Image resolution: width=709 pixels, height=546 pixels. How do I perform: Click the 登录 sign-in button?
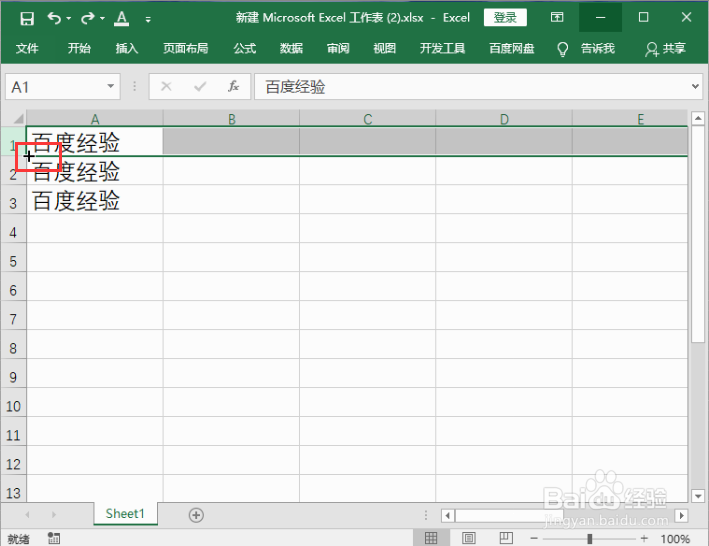505,18
